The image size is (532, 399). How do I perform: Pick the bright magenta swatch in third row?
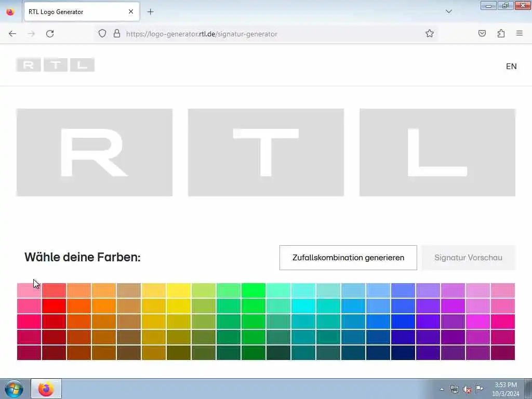click(478, 322)
